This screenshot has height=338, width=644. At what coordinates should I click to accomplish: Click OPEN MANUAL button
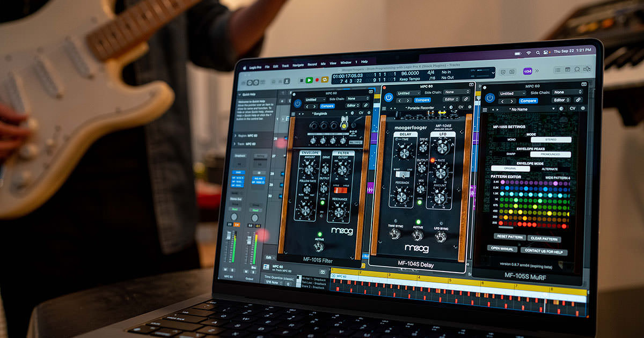(502, 248)
